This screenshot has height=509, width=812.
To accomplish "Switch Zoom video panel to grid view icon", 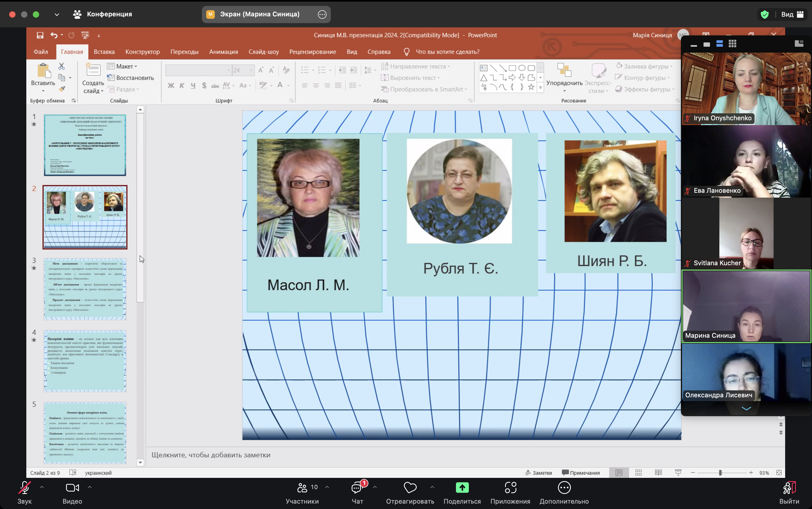I will tap(733, 44).
